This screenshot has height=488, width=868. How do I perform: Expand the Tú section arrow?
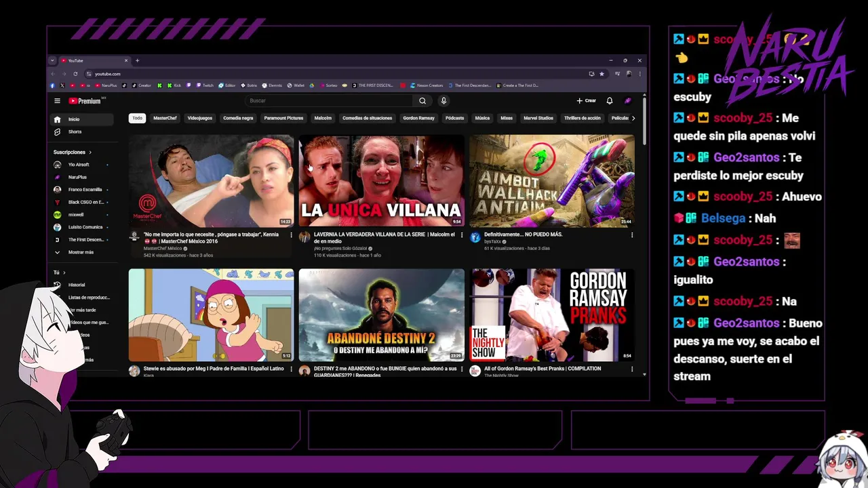[64, 272]
